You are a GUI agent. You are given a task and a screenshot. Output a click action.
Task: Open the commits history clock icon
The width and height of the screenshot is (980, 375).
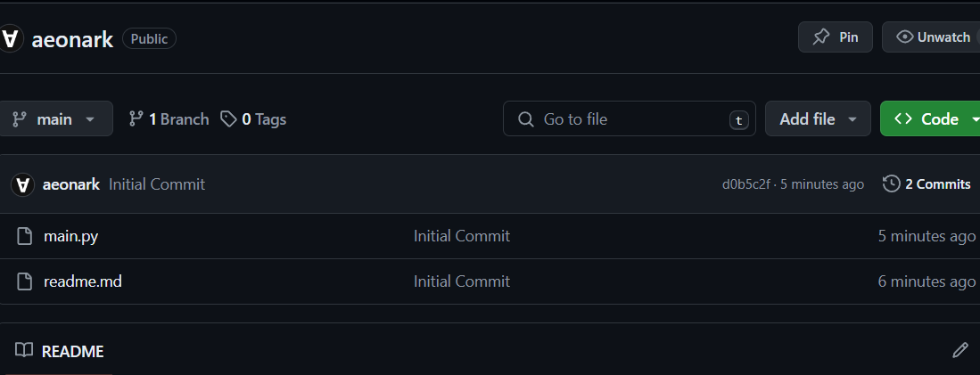pos(891,184)
